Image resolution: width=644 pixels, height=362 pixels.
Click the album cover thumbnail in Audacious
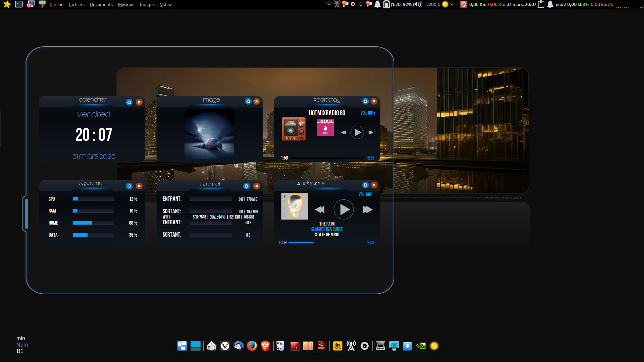(295, 206)
